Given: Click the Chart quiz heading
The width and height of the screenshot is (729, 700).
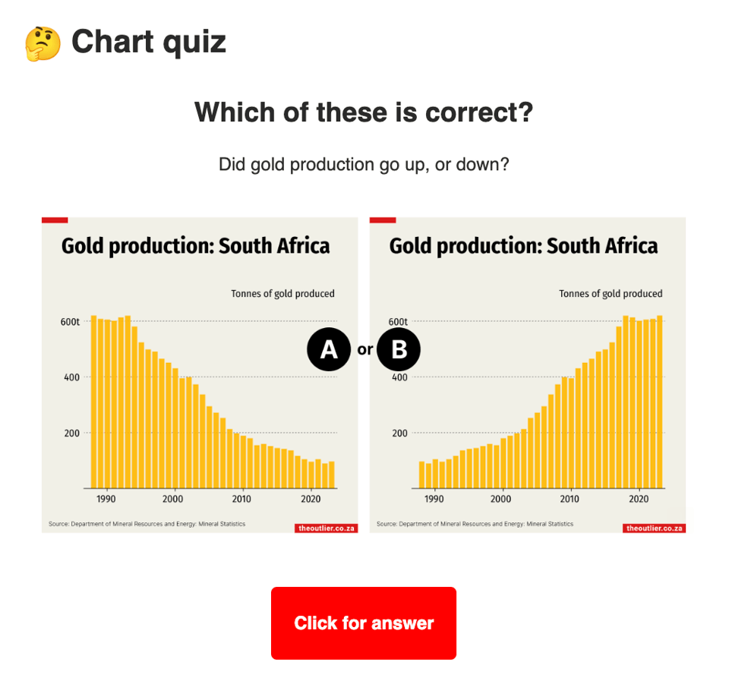Looking at the screenshot, I should pyautogui.click(x=149, y=42).
